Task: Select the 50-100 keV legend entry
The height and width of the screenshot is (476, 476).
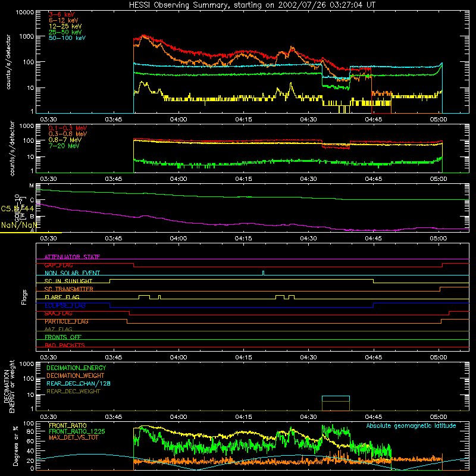Action: (67, 38)
